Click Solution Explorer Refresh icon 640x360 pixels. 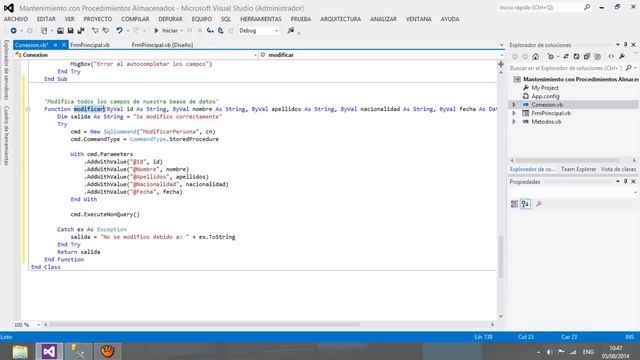tap(576, 57)
